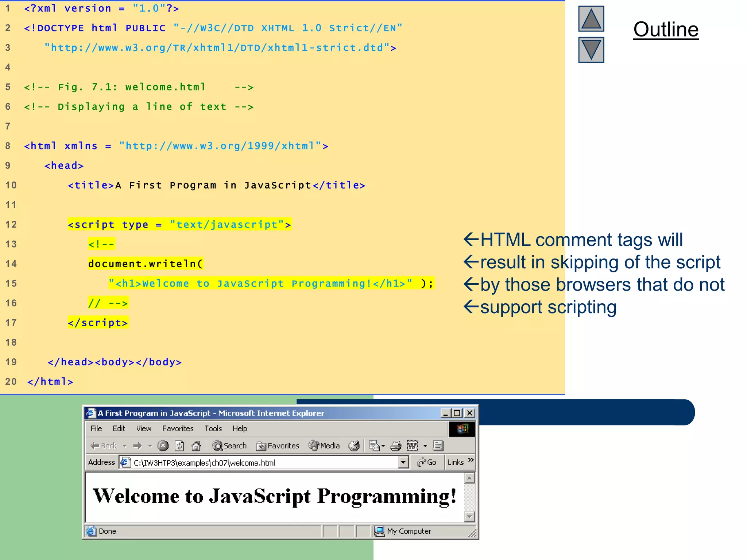Image resolution: width=747 pixels, height=560 pixels.
Task: Click the Back arrow in IE toolbar
Action: click(x=104, y=446)
